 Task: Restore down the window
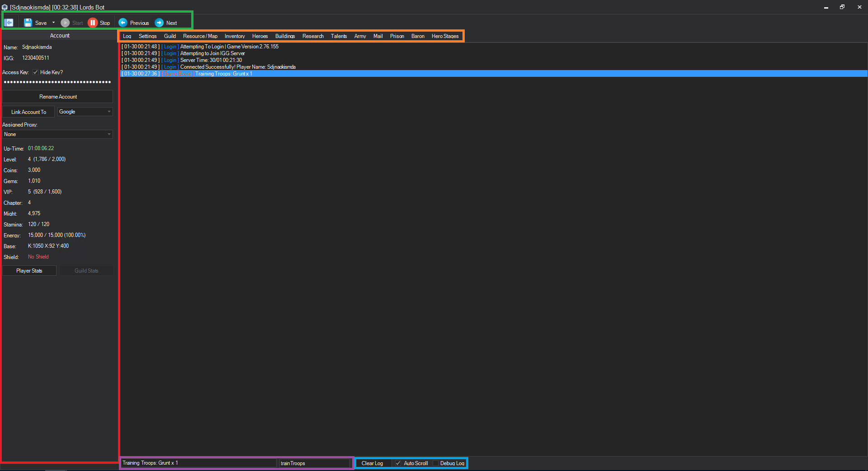tap(842, 7)
